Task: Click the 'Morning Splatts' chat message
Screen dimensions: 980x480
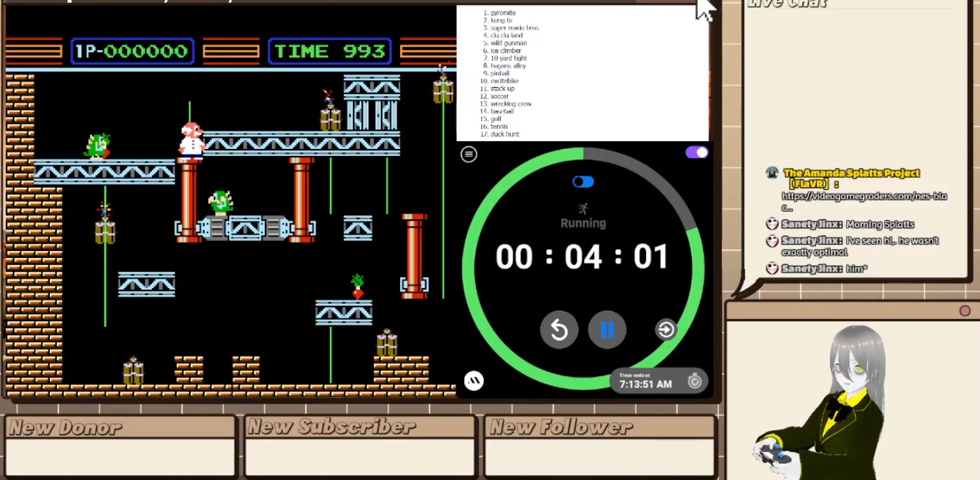Action: [x=880, y=224]
